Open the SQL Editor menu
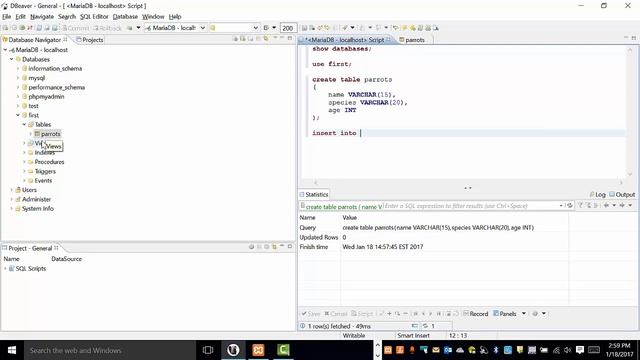 94,17
